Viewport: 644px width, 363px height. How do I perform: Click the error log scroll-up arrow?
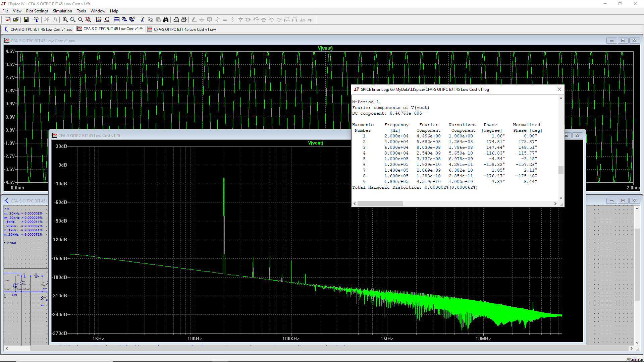click(561, 98)
